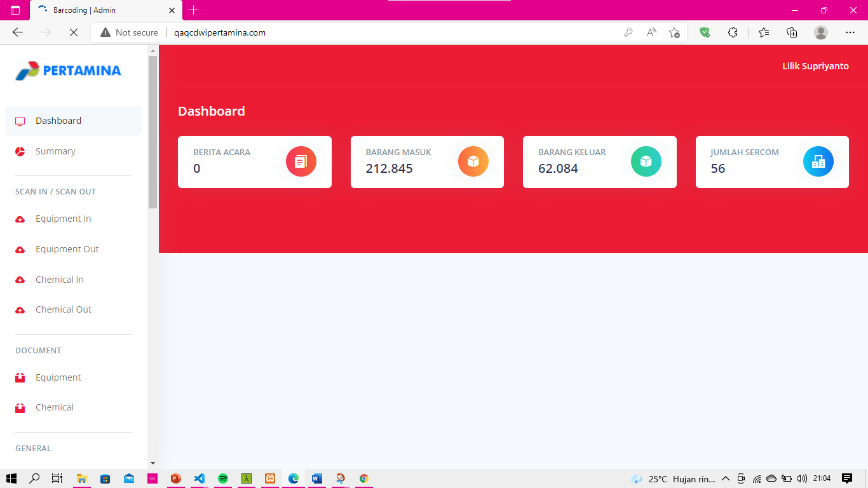Click the Read aloud icon in address bar

[x=651, y=32]
